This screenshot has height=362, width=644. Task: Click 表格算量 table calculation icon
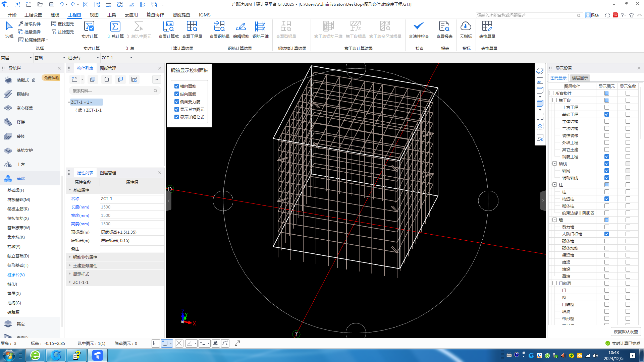[x=487, y=27]
